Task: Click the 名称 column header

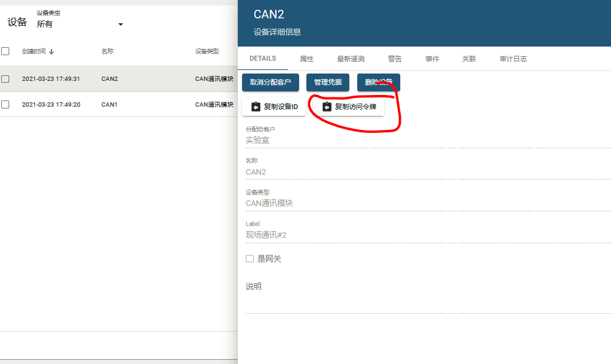Action: (x=107, y=51)
